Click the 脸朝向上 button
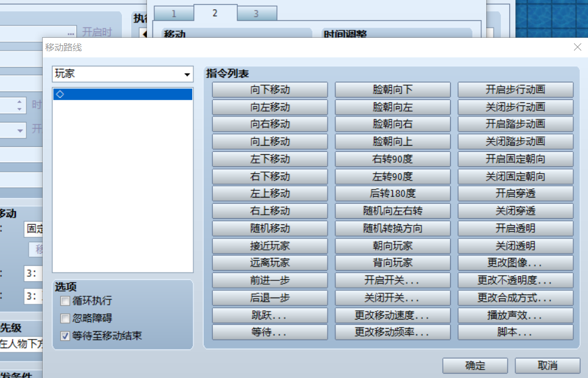588x378 pixels. (393, 141)
